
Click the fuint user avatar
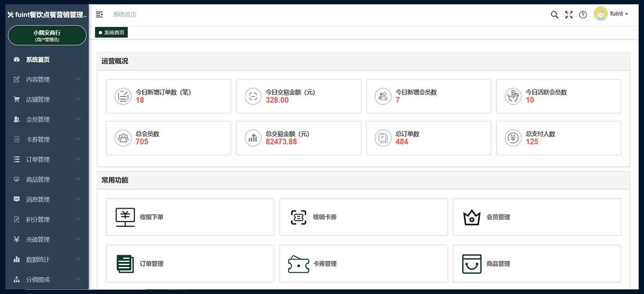601,14
